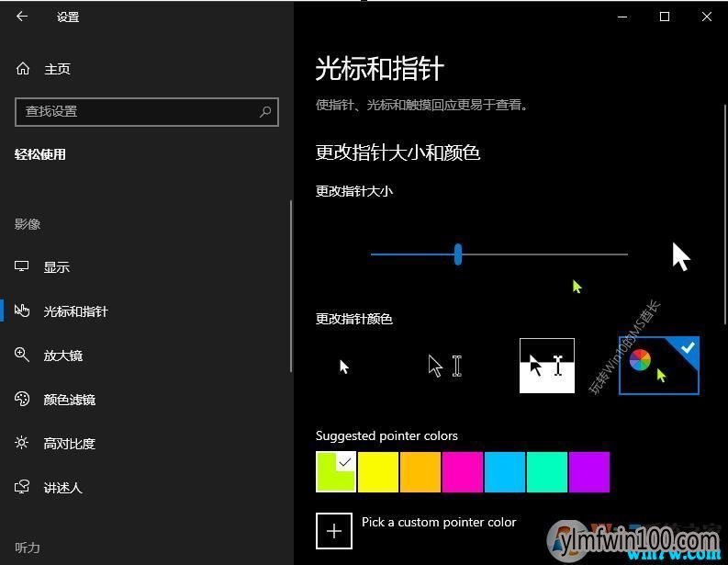Select the black pointer color option
Viewport: 728px width, 565px height.
tap(445, 367)
